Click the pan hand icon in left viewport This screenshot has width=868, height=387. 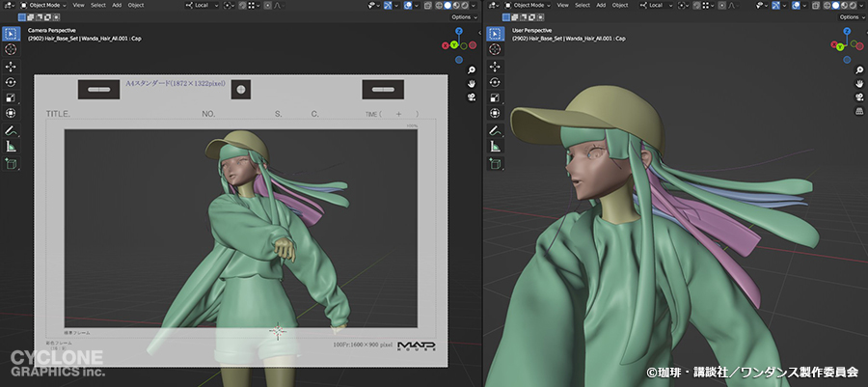[x=471, y=84]
